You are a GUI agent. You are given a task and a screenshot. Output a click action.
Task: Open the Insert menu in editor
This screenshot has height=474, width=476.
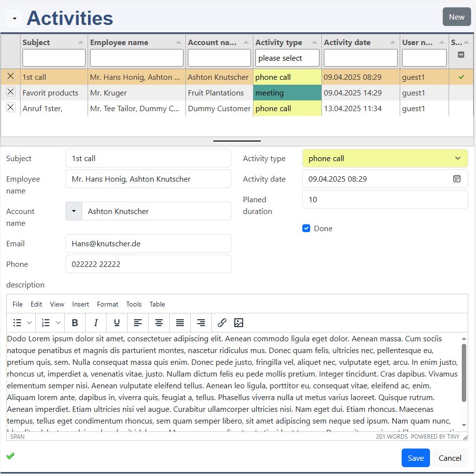[81, 304]
